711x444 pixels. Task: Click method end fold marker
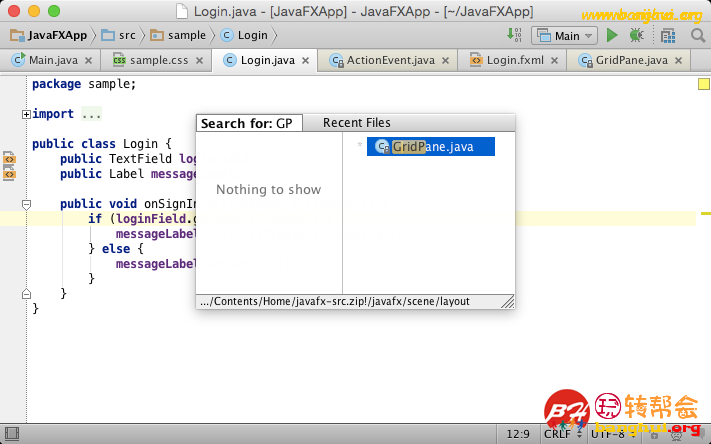(x=26, y=294)
